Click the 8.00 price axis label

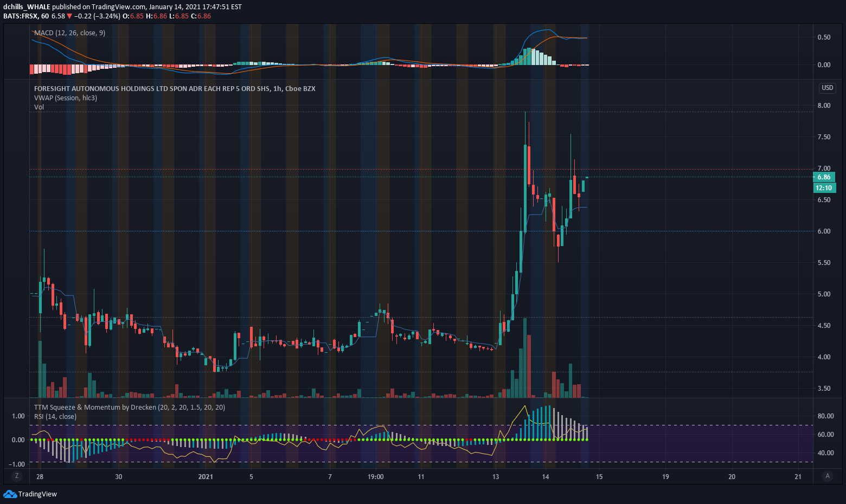click(x=824, y=106)
